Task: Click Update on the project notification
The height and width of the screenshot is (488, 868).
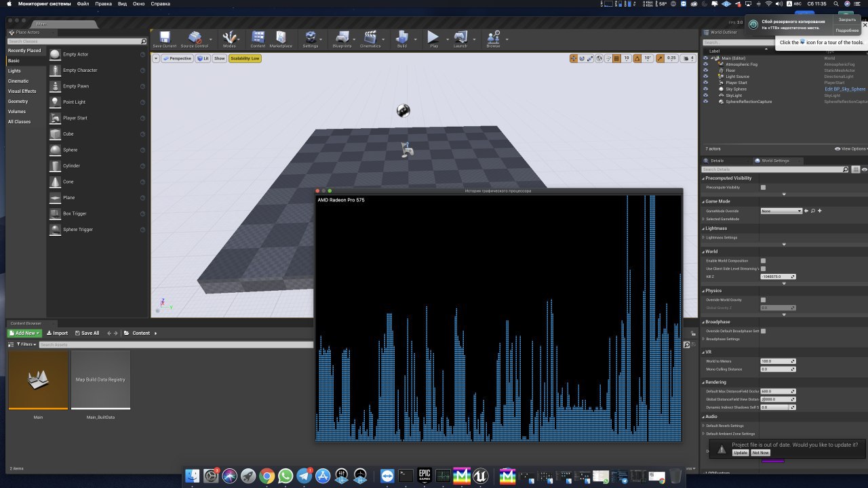Action: pyautogui.click(x=741, y=453)
